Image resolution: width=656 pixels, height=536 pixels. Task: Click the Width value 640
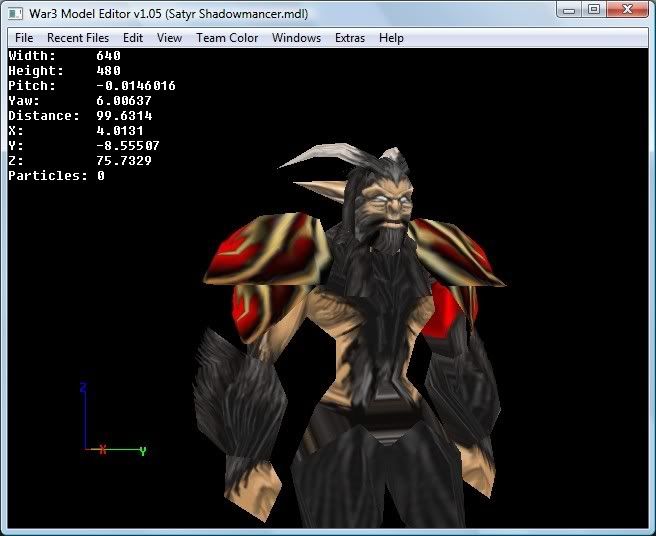click(108, 56)
